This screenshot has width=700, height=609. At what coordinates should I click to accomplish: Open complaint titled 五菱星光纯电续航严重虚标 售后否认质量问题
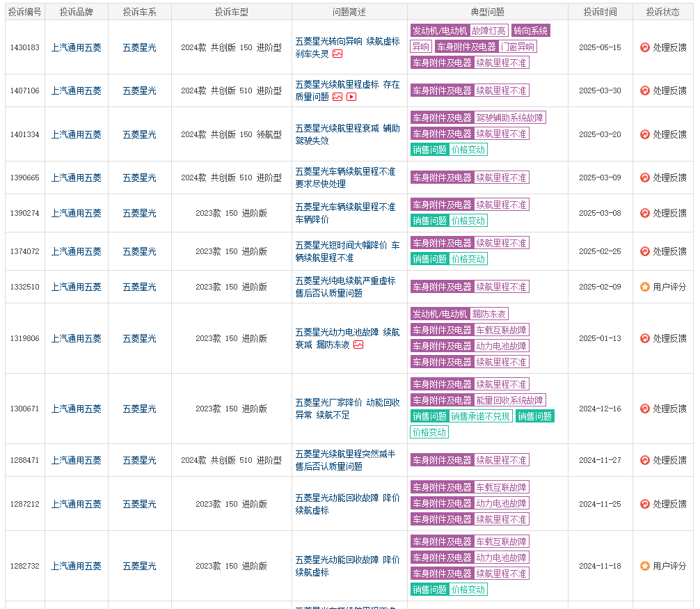[345, 287]
